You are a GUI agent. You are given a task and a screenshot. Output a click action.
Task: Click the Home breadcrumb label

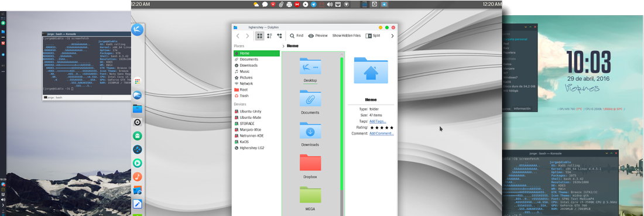(x=292, y=46)
